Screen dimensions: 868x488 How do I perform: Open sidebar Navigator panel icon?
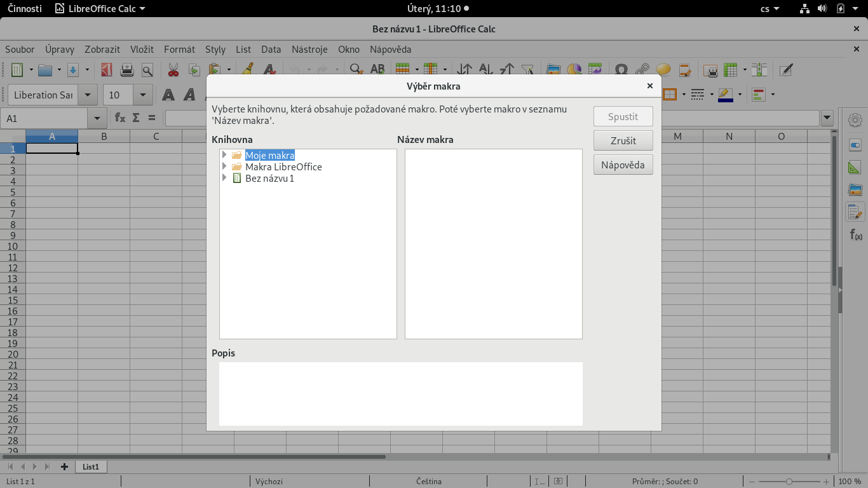coord(855,212)
